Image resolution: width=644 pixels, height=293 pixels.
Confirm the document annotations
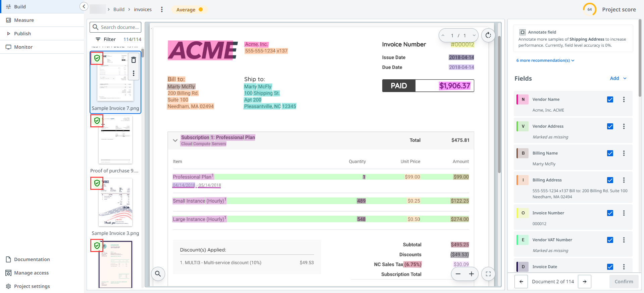point(624,282)
